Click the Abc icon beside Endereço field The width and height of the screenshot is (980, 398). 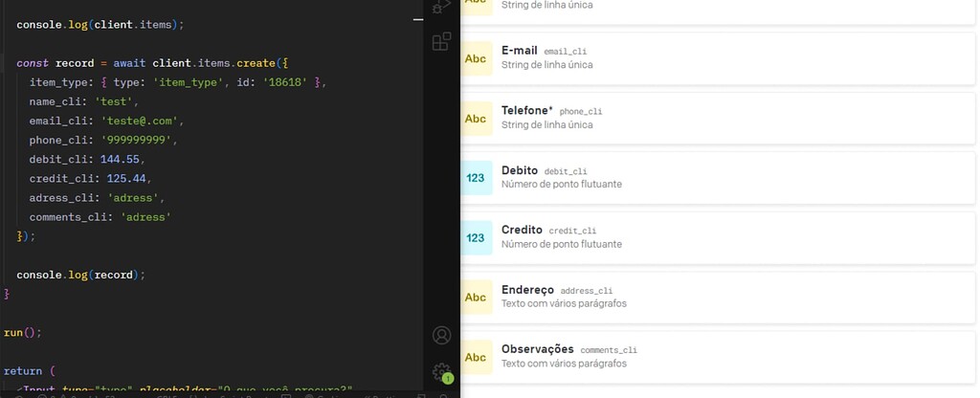476,298
